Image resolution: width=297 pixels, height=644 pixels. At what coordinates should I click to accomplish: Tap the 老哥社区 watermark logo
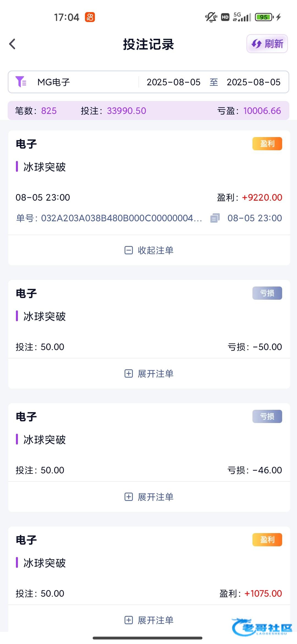point(262,627)
